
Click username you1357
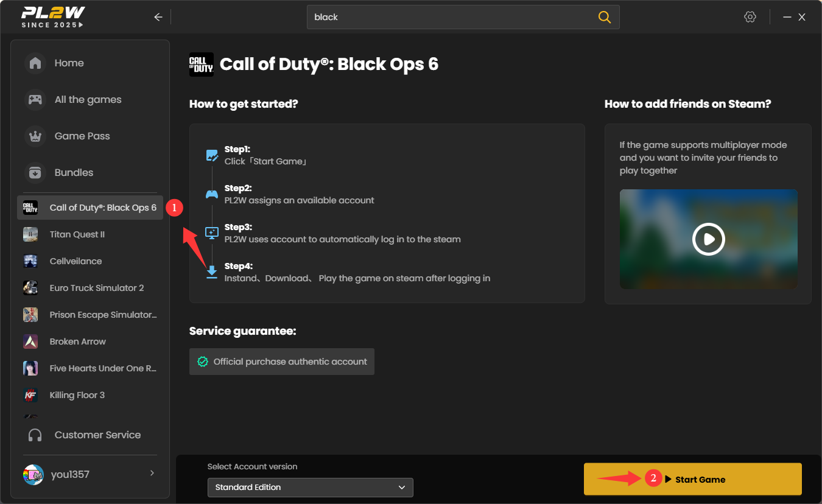point(70,475)
